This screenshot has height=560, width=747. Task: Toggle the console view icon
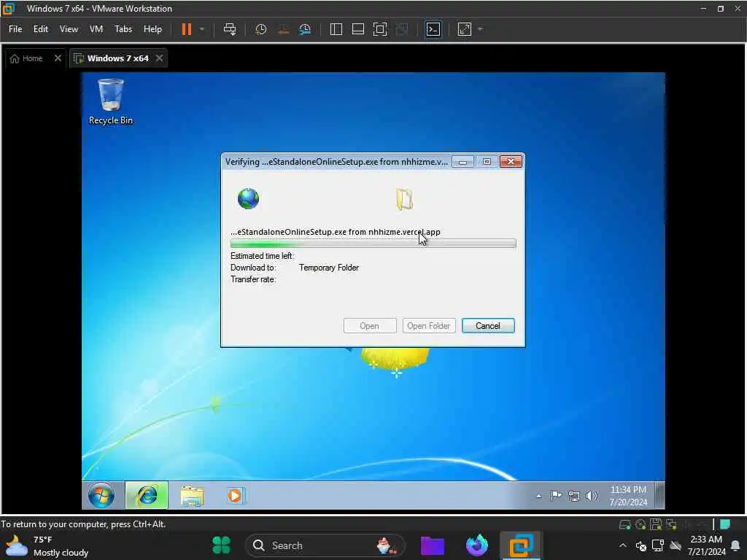click(433, 29)
